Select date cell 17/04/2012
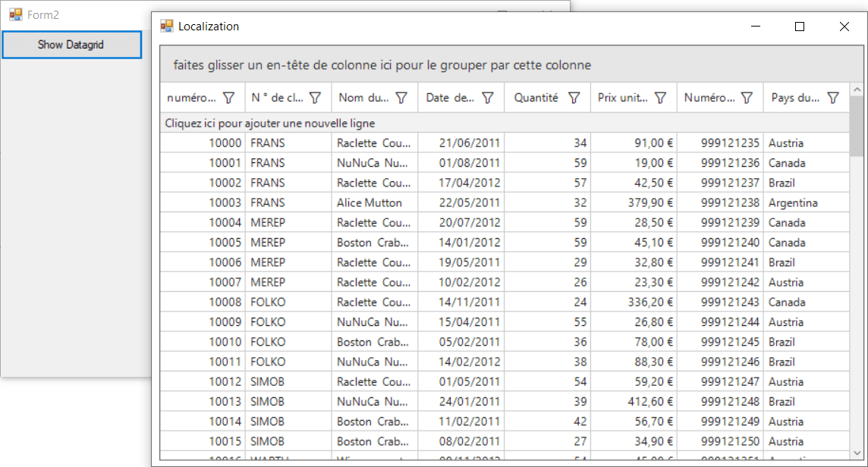The image size is (868, 467). pos(461,183)
